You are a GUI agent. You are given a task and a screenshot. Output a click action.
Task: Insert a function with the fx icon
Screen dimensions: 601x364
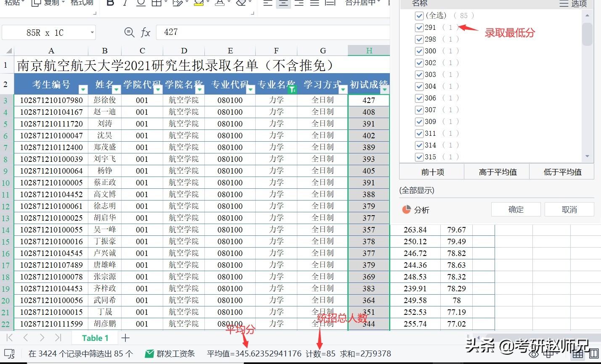(146, 32)
